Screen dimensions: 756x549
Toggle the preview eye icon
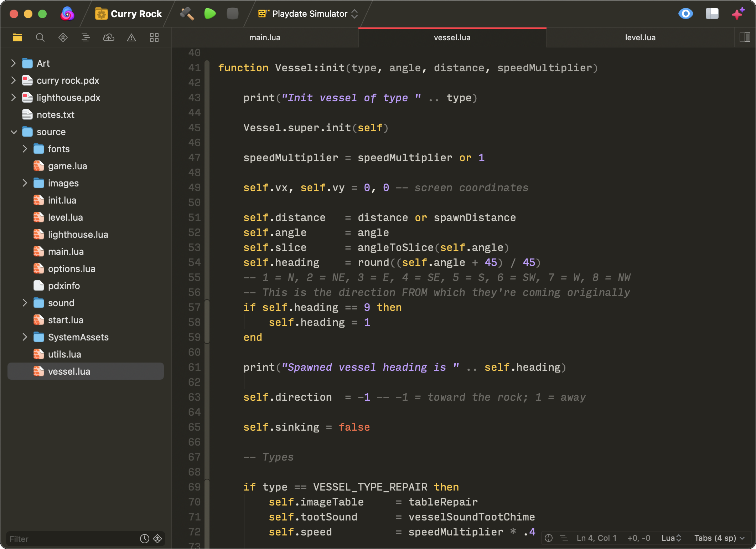(685, 14)
